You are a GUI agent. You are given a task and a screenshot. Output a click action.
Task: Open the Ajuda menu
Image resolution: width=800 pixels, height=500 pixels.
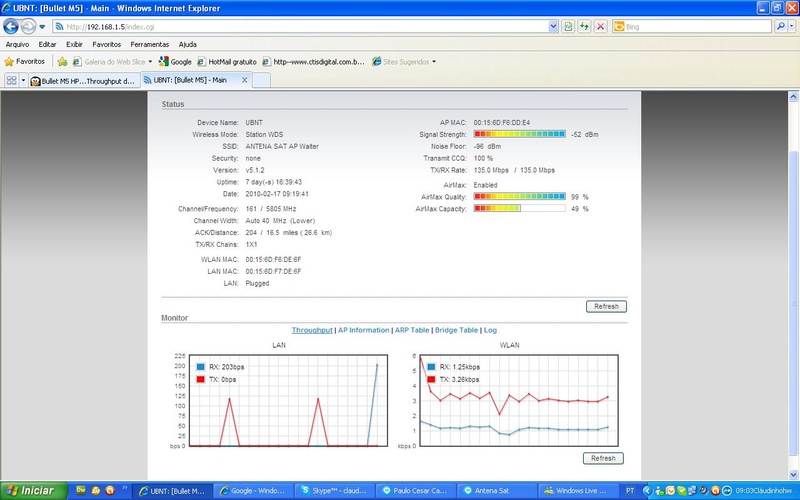pyautogui.click(x=188, y=44)
